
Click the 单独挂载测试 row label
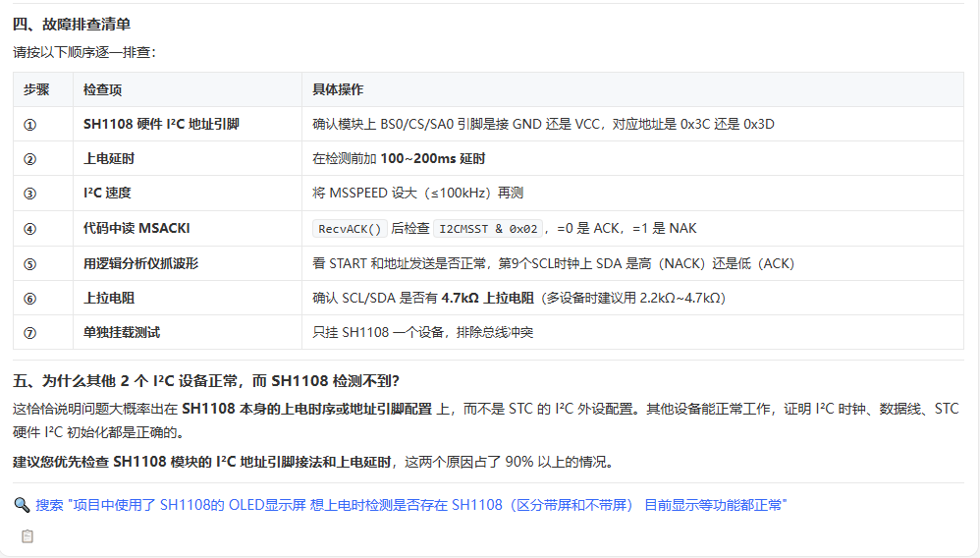[122, 332]
